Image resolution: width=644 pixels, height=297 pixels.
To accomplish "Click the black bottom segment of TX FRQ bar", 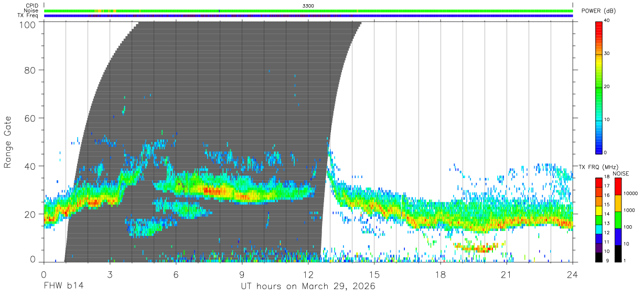I will 599,257.
